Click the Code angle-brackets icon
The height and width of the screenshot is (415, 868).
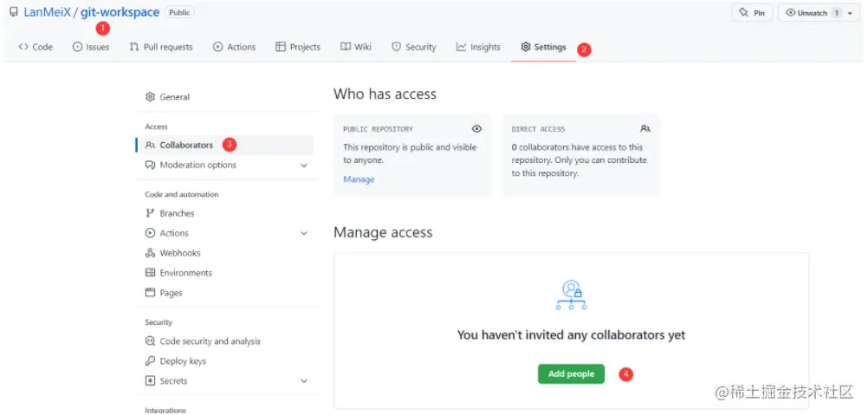pyautogui.click(x=23, y=47)
